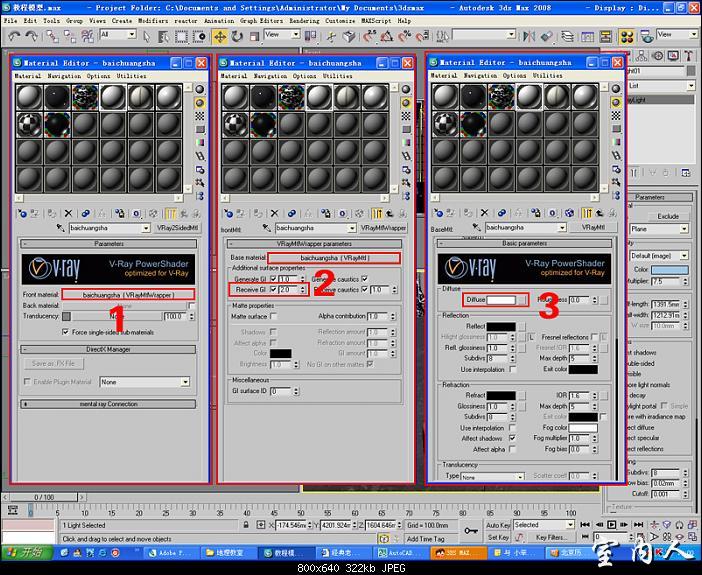Open the Plane light type dropdown
Screen dimensions: 702x575
point(658,229)
